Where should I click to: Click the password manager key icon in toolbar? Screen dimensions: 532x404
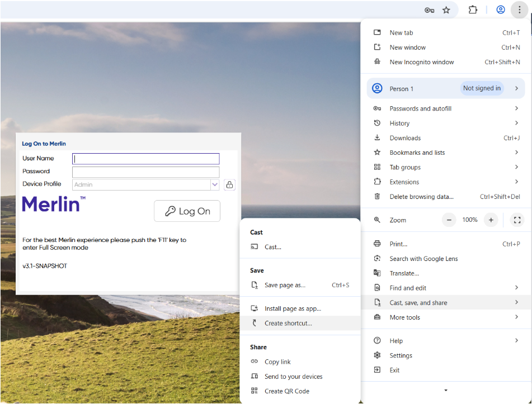point(429,10)
